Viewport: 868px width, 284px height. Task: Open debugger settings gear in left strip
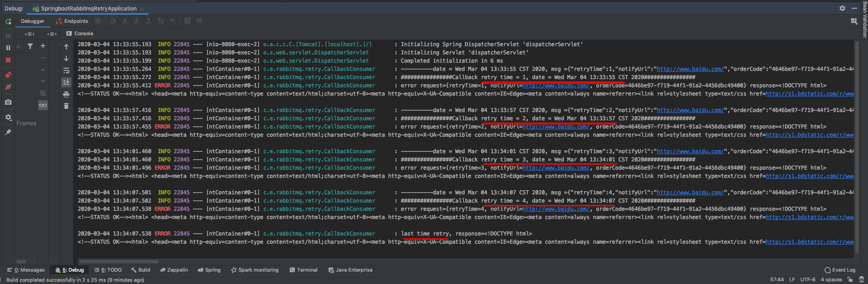coord(8,118)
